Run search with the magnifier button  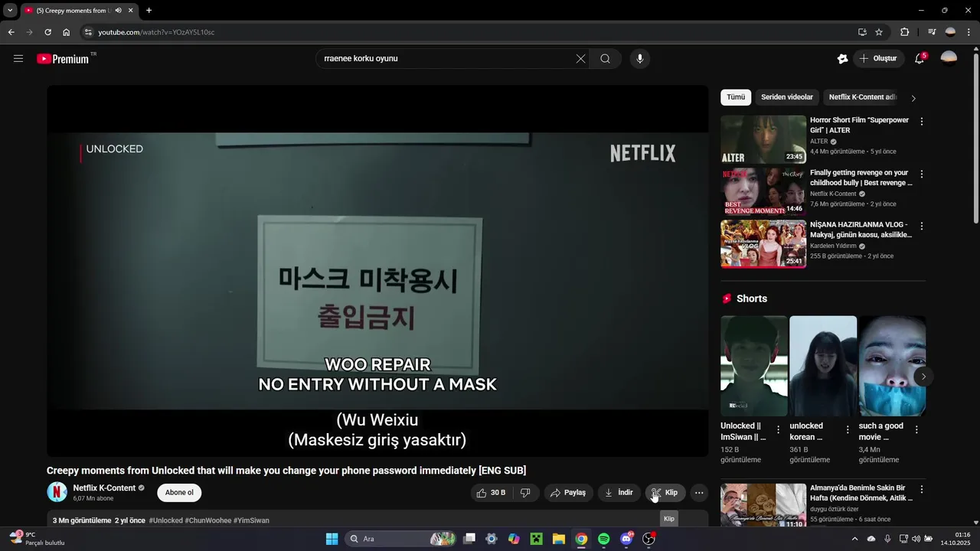point(605,58)
